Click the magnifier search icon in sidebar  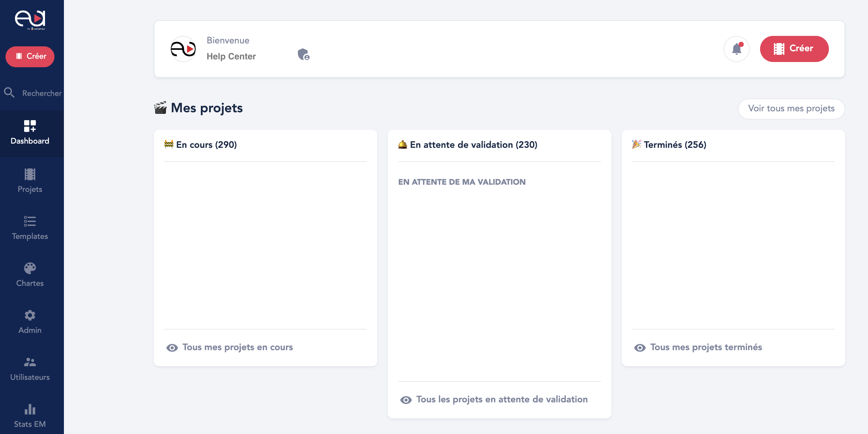click(x=9, y=92)
